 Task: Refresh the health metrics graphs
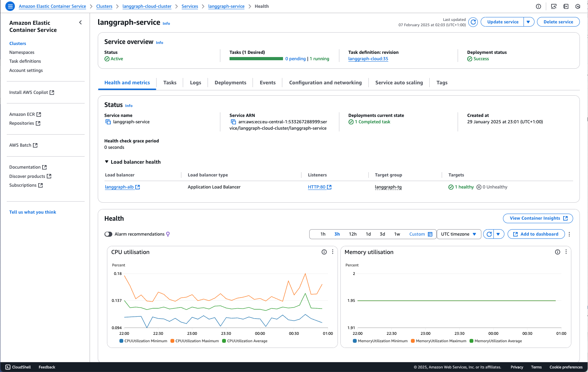tap(489, 234)
